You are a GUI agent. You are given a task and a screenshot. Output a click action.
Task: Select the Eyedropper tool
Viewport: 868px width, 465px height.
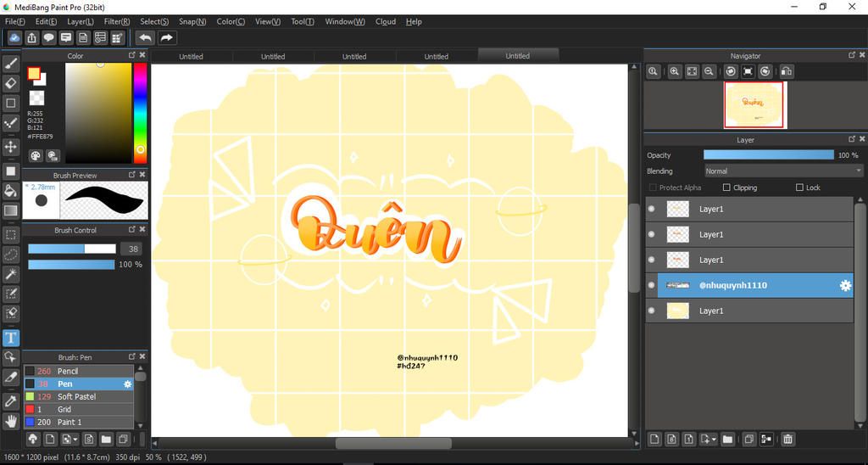[10, 401]
